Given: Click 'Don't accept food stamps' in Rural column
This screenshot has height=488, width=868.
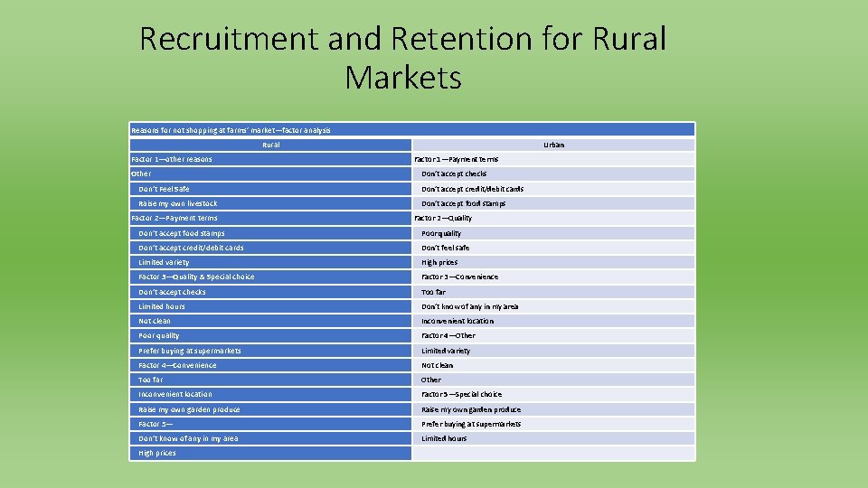Looking at the screenshot, I should pyautogui.click(x=270, y=233).
